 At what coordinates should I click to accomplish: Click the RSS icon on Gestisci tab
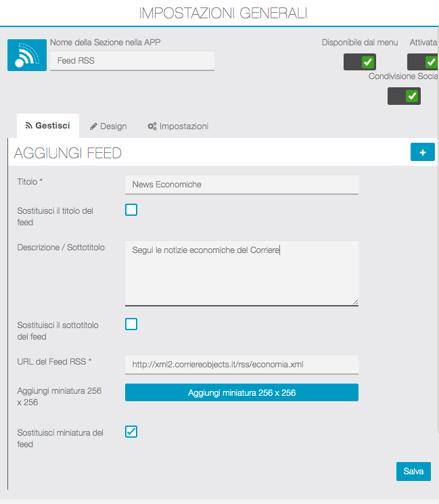click(29, 126)
